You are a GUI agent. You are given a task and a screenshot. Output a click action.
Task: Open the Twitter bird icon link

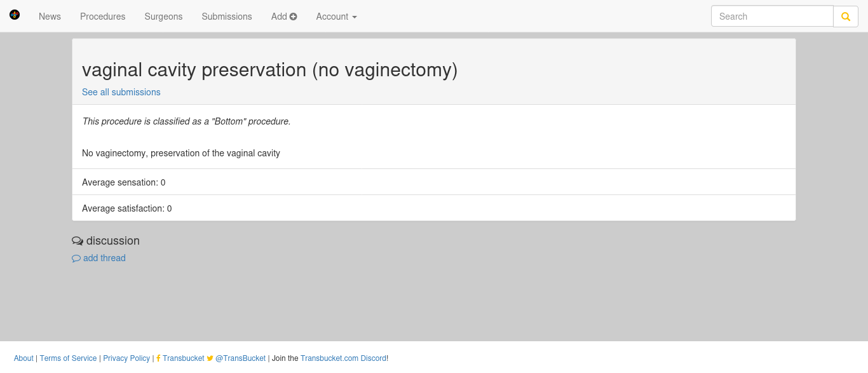(x=210, y=358)
